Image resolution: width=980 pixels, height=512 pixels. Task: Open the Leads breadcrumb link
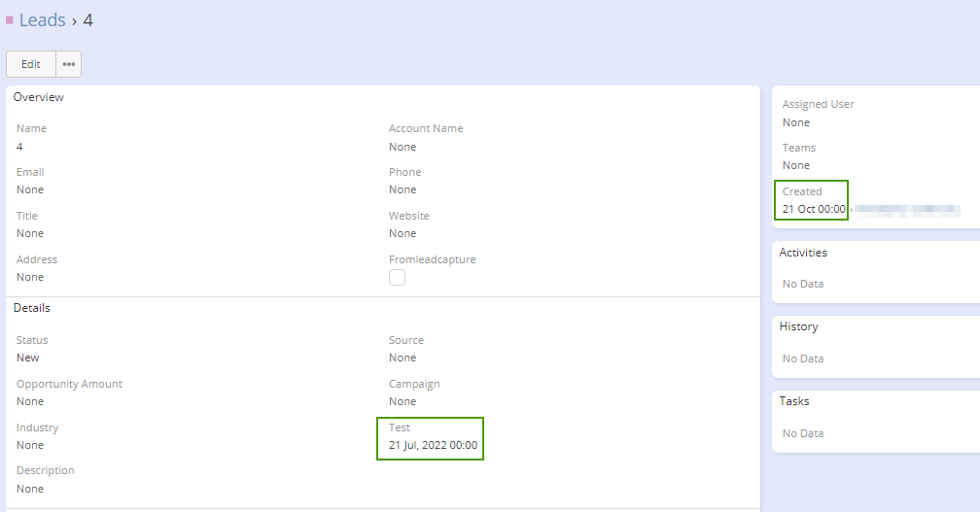42,20
